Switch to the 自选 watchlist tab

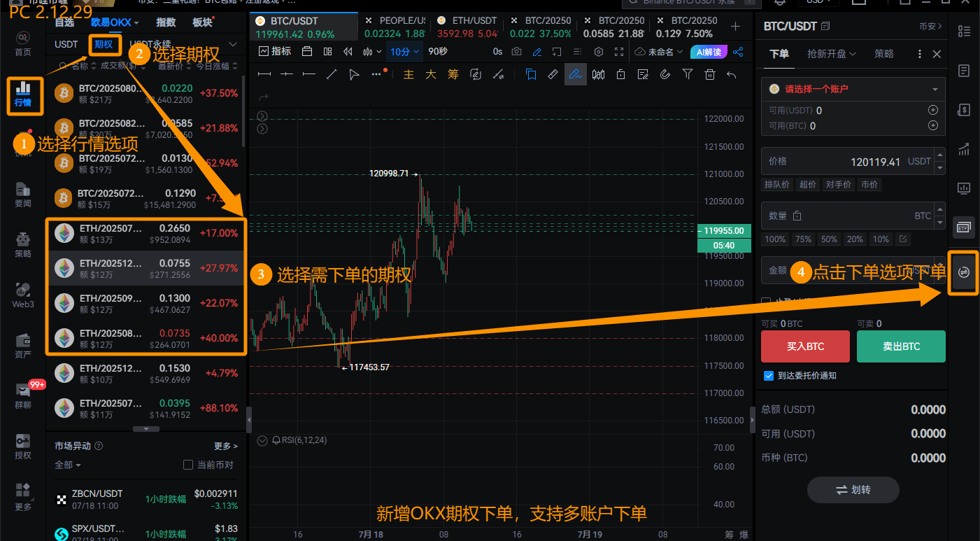click(64, 22)
